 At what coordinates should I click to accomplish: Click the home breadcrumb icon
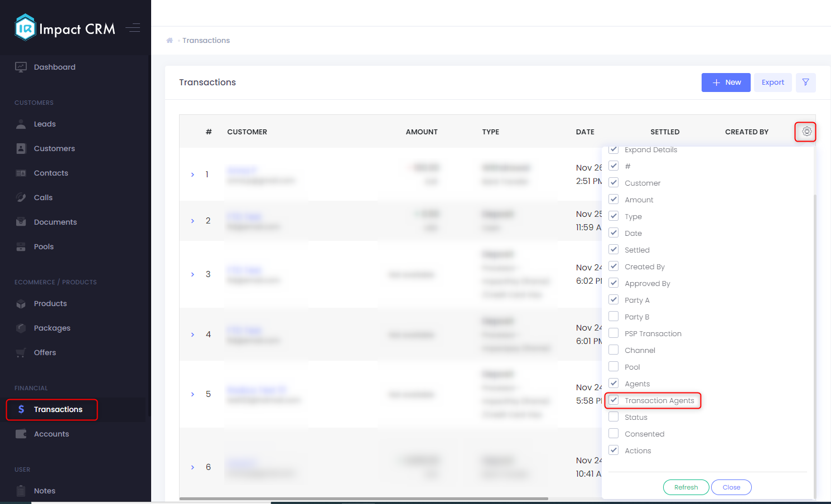(170, 40)
